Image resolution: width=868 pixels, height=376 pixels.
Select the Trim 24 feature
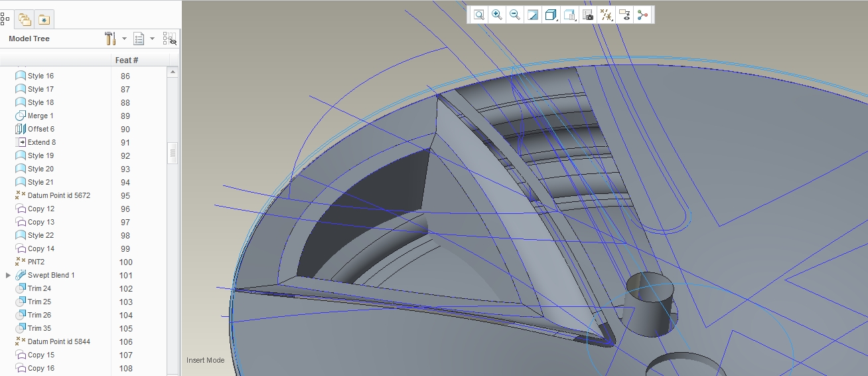pos(39,288)
